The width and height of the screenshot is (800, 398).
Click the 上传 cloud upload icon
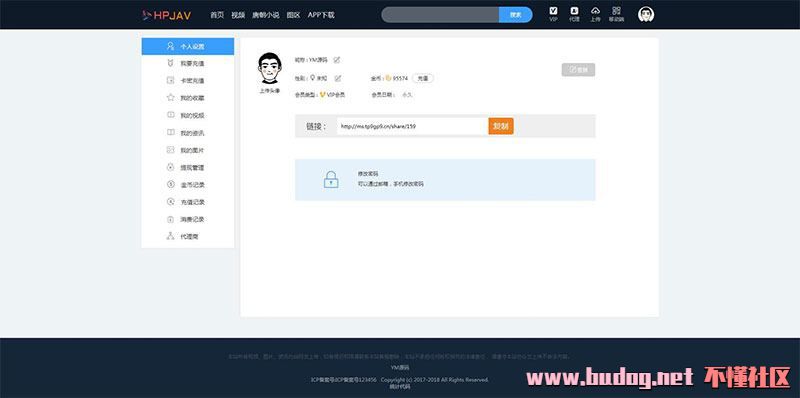595,14
